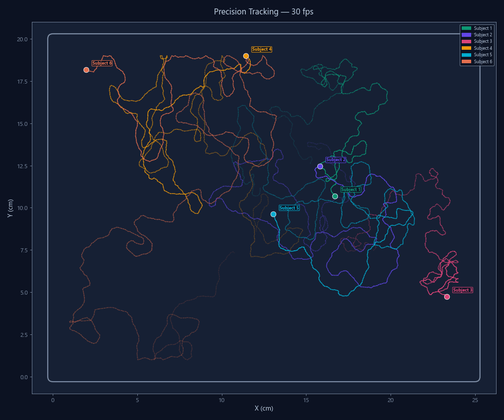Click the Subject 4 annotation label
The width and height of the screenshot is (504, 420).
[x=262, y=49]
